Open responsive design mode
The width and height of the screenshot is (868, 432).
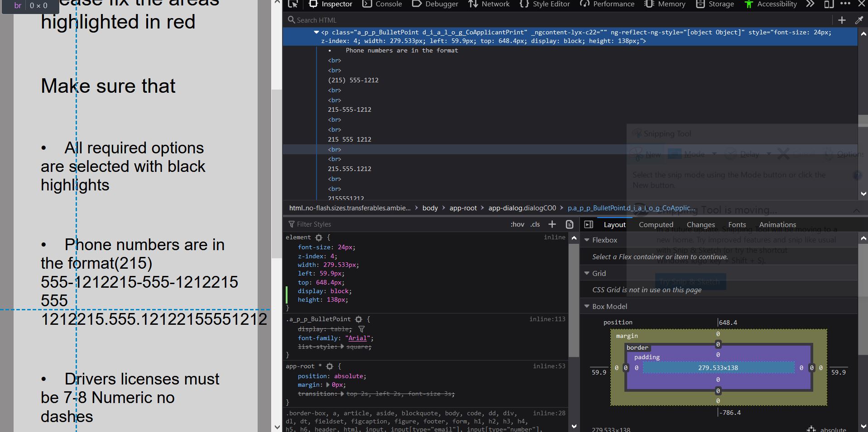828,5
